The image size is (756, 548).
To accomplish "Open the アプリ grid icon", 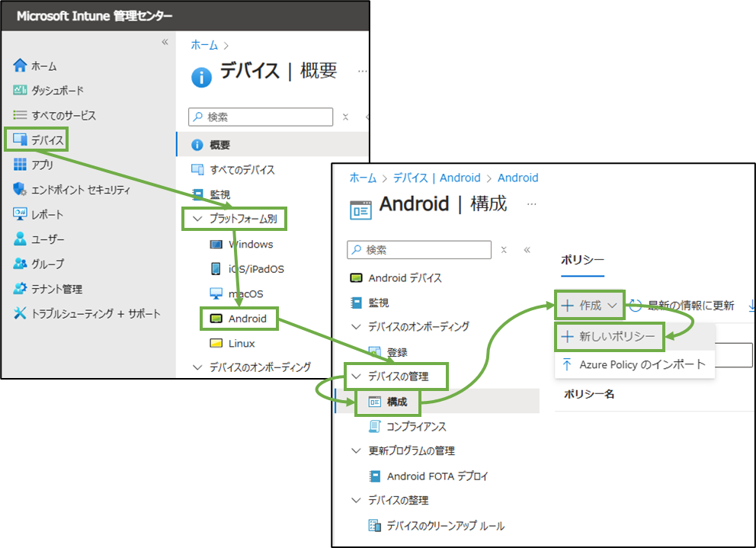I will click(20, 165).
